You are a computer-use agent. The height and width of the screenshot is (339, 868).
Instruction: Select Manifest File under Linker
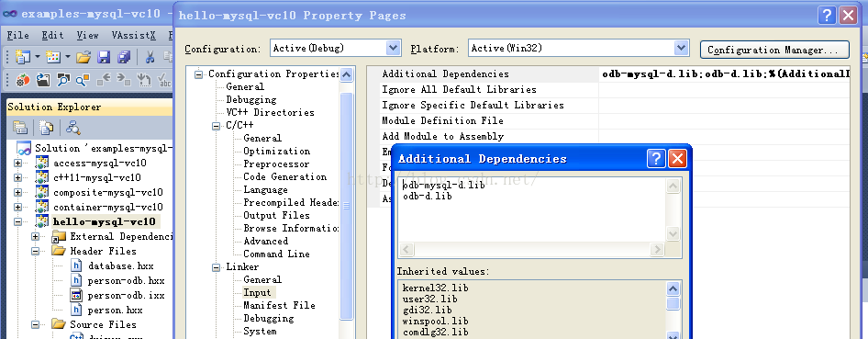(280, 305)
